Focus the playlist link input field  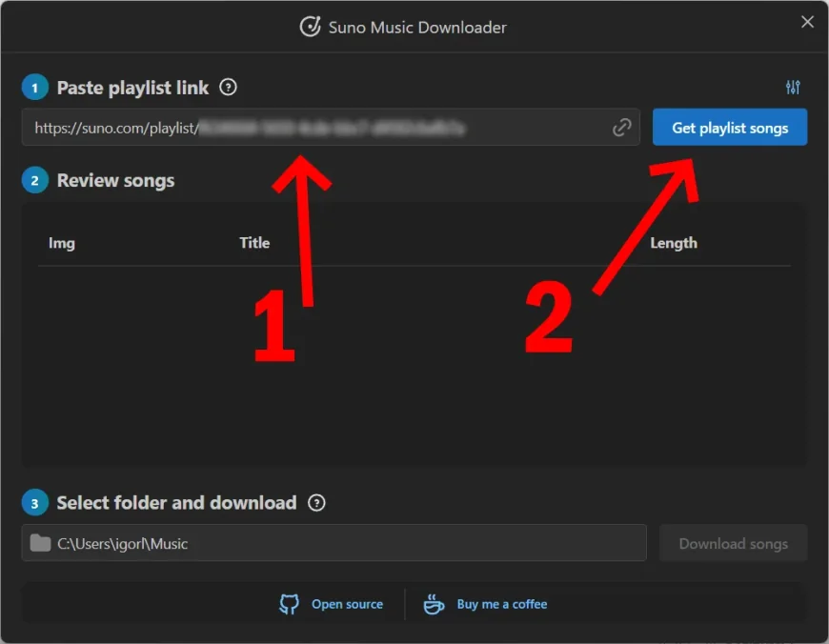331,128
